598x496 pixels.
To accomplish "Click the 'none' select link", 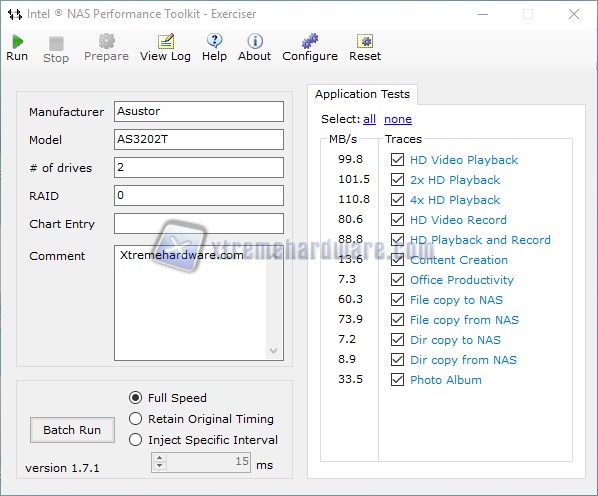I will pos(398,119).
